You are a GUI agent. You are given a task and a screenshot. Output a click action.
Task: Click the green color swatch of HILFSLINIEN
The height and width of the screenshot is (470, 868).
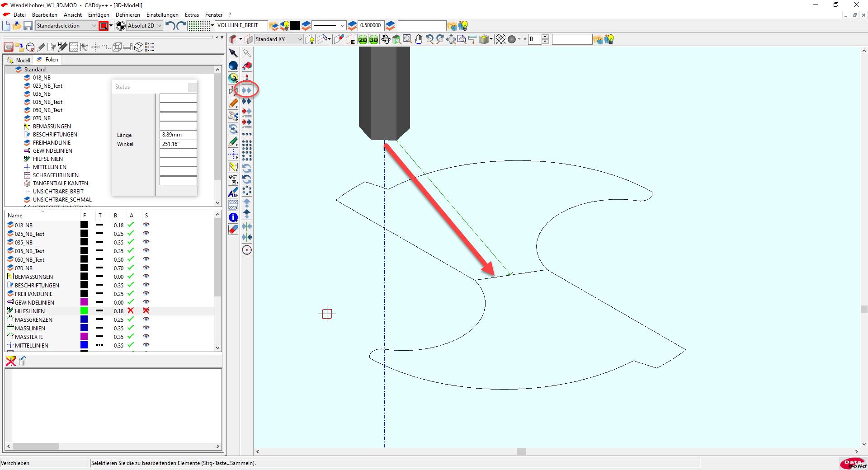(84, 311)
